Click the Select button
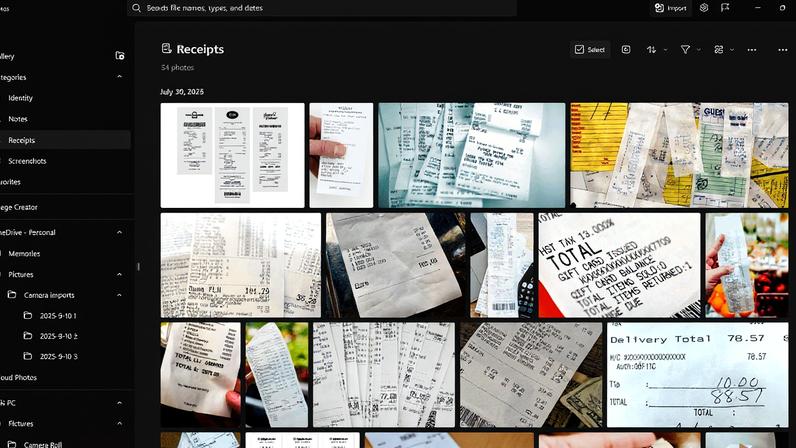This screenshot has width=796, height=448. (590, 49)
